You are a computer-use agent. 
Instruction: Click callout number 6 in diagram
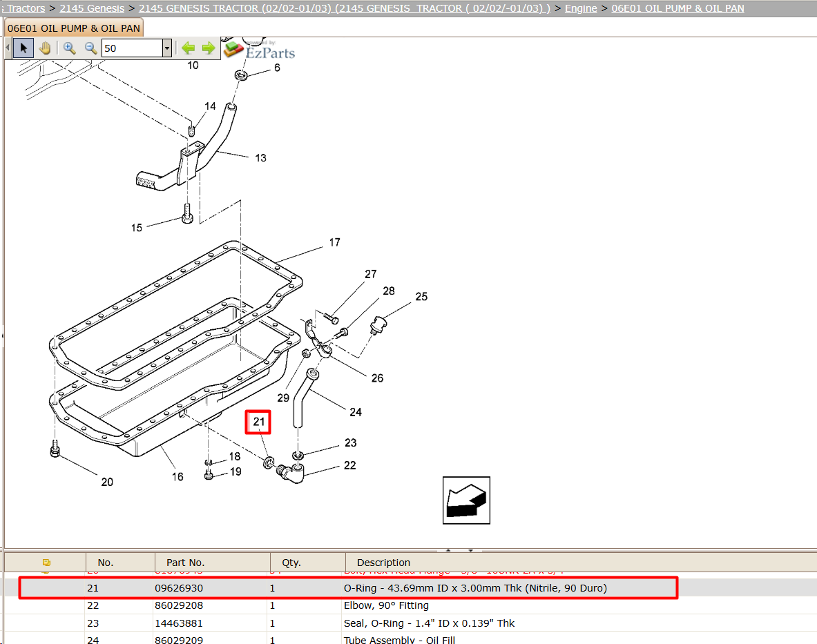pos(277,68)
